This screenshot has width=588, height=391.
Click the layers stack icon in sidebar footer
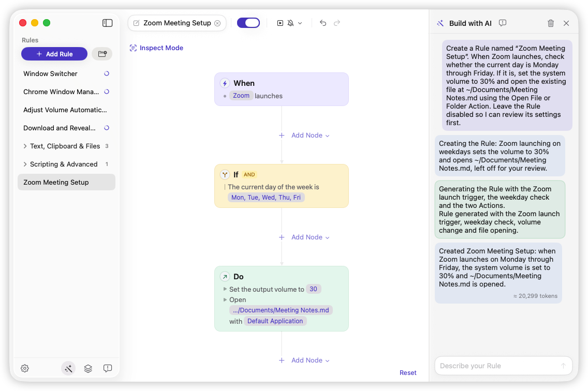coord(88,369)
